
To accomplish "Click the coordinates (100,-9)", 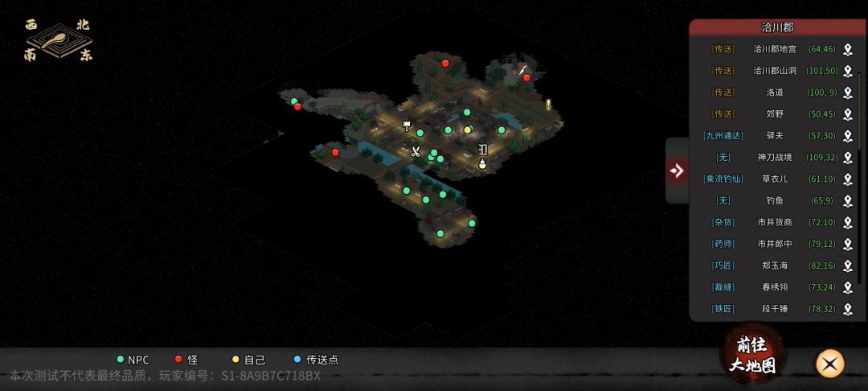I will pos(822,93).
